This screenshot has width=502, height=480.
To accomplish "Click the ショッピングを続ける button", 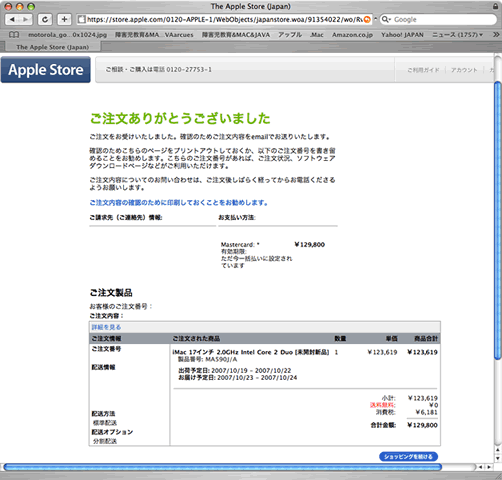I will pyautogui.click(x=408, y=457).
